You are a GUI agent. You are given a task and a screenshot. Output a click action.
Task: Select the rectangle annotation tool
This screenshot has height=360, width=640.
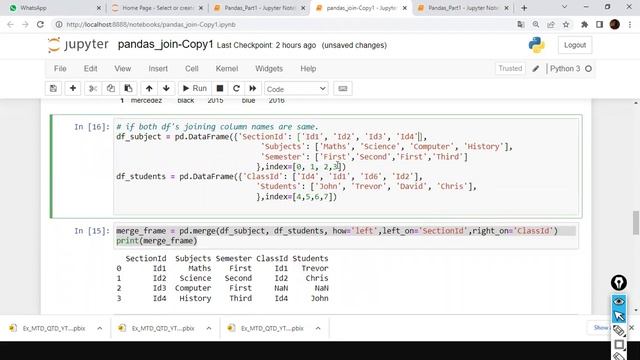tap(619, 344)
